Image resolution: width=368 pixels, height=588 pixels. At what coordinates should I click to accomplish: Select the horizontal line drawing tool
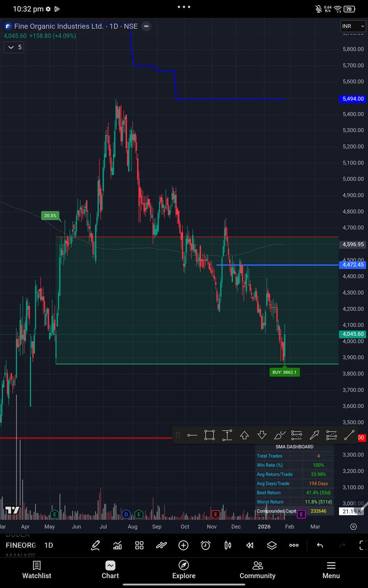pyautogui.click(x=192, y=435)
